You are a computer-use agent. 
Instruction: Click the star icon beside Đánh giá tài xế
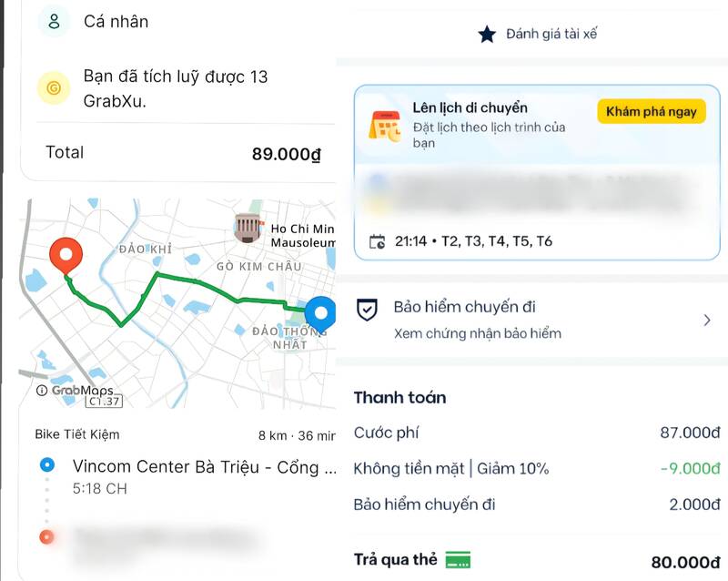(x=487, y=35)
